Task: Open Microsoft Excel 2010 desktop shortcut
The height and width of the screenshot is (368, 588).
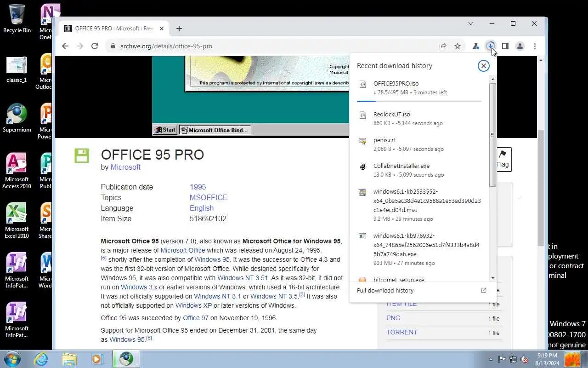Action: [17, 221]
